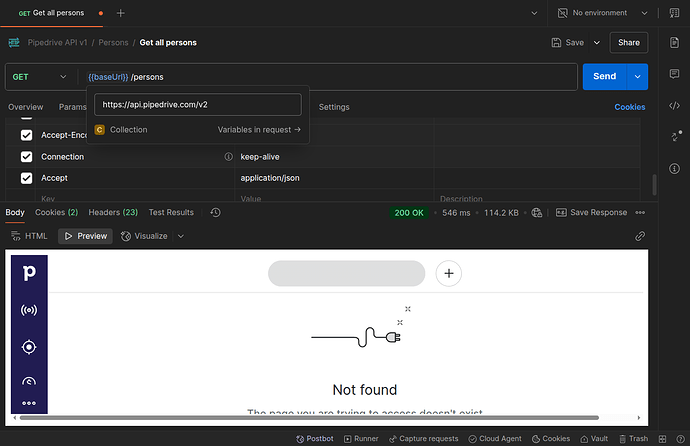Image resolution: width=690 pixels, height=446 pixels.
Task: Open the tab list dropdown chevron
Action: coord(534,13)
